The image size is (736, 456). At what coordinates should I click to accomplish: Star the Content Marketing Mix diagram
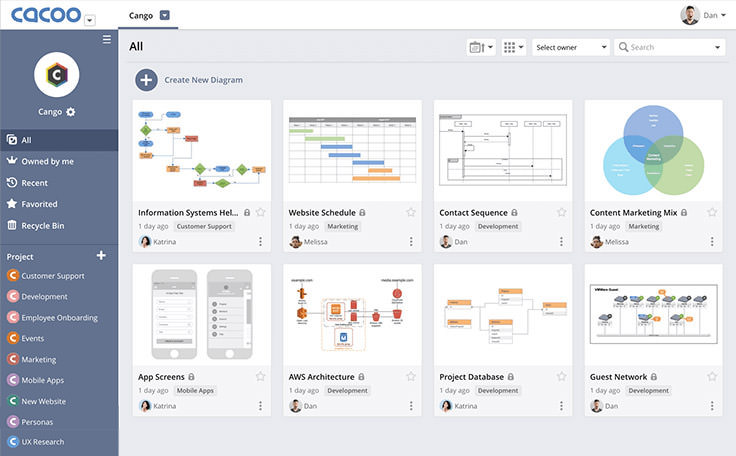(x=712, y=212)
